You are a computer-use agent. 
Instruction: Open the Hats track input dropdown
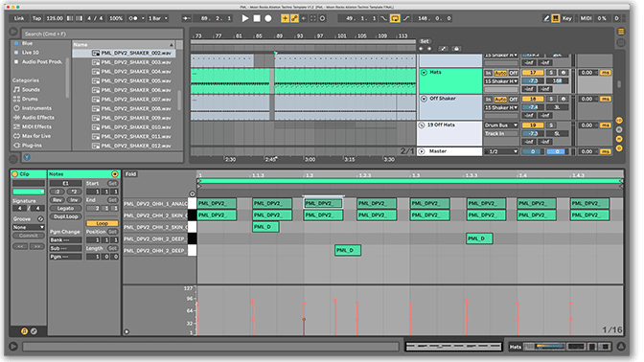click(501, 81)
